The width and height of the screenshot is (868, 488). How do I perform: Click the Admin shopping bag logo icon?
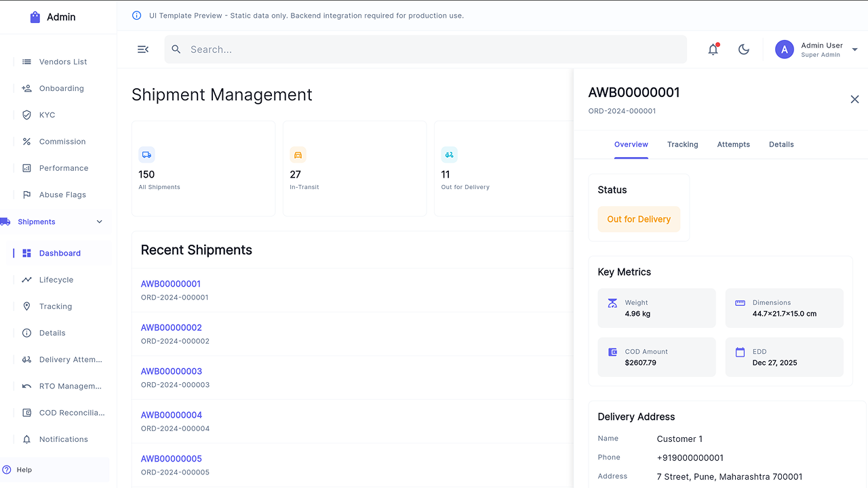35,17
